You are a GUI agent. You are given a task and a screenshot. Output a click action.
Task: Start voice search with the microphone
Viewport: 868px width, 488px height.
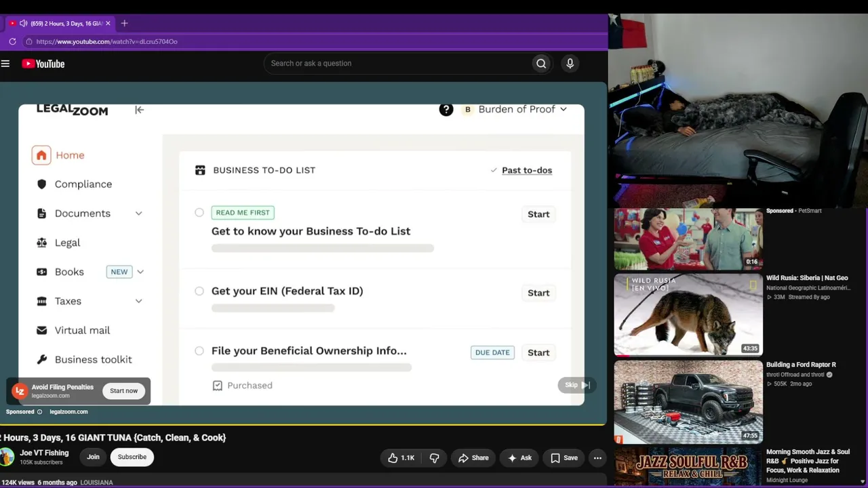pyautogui.click(x=570, y=64)
